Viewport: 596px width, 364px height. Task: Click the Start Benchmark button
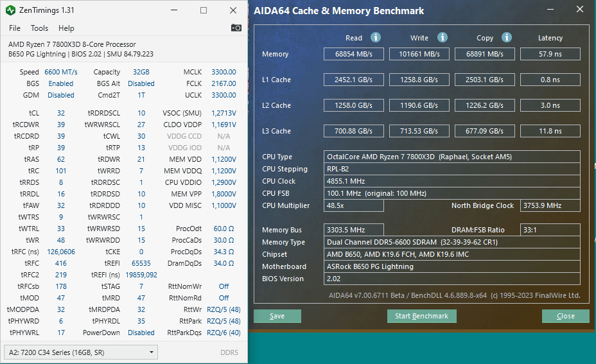pyautogui.click(x=421, y=316)
